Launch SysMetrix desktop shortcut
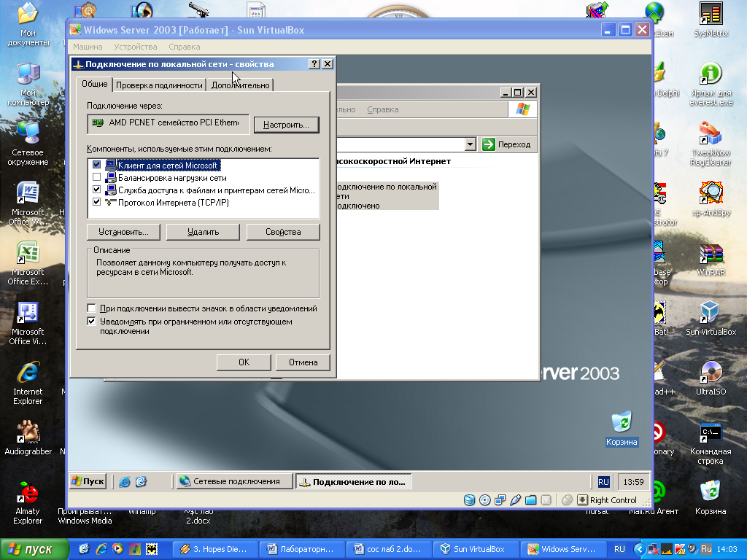747x560 pixels. point(711,20)
